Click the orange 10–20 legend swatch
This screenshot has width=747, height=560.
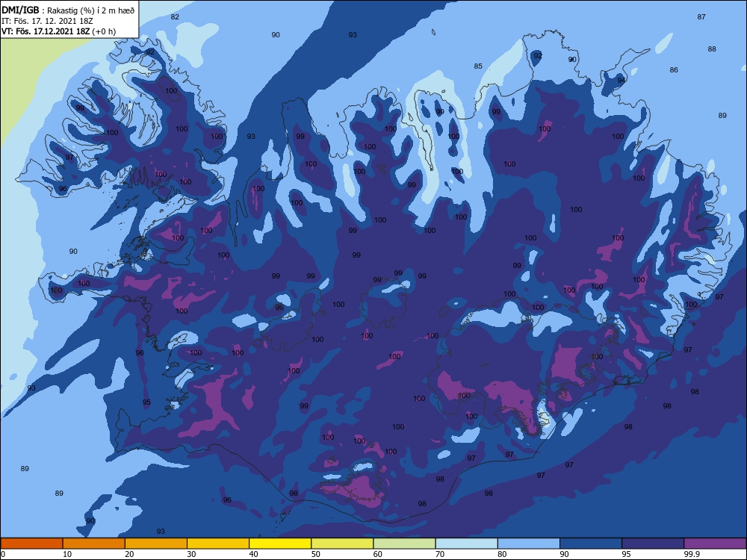94,544
